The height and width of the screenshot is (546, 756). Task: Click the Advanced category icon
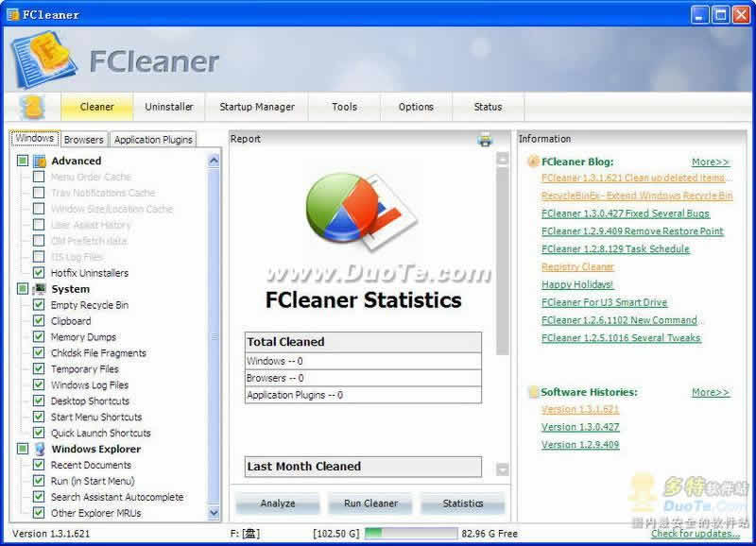[40, 161]
